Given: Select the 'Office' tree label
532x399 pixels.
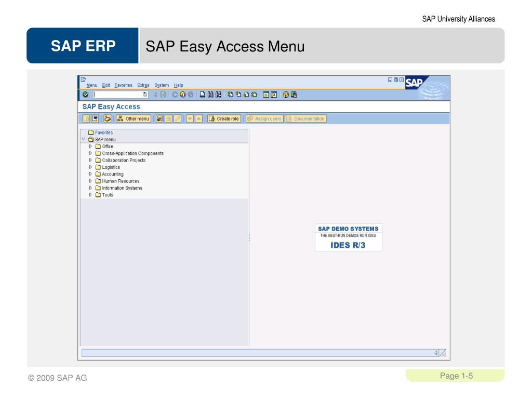Looking at the screenshot, I should tap(108, 147).
